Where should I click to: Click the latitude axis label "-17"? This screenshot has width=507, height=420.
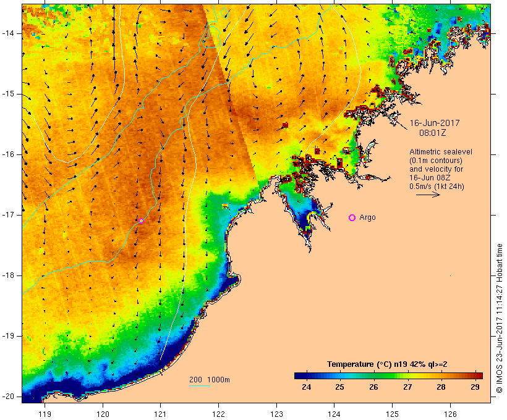click(8, 215)
